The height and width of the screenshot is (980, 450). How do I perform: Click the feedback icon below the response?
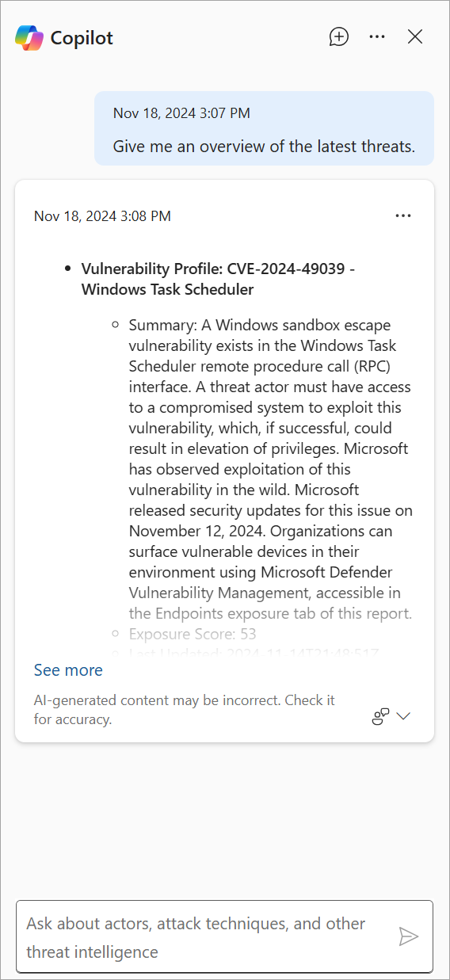381,716
